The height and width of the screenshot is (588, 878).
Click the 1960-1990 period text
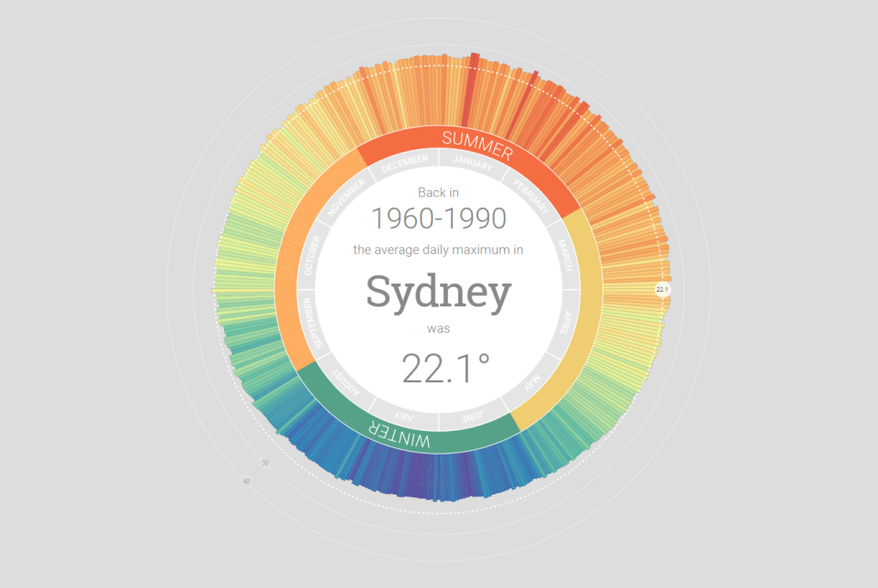click(438, 219)
